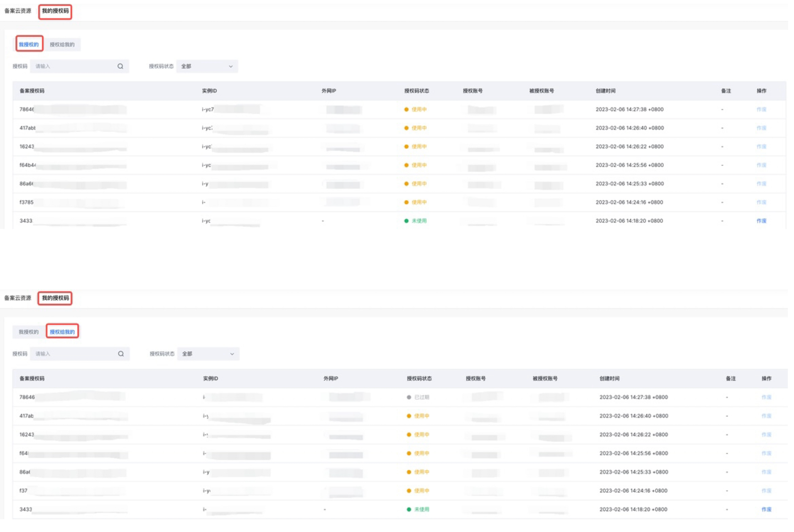
Task: Open 备案云资源 tab above the 我授权的 list
Action: click(x=17, y=11)
